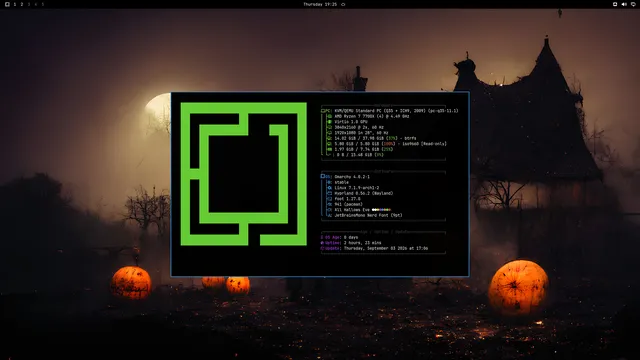Click the CPU icon beside AMD Ryzen
The image size is (640, 360).
click(x=329, y=116)
